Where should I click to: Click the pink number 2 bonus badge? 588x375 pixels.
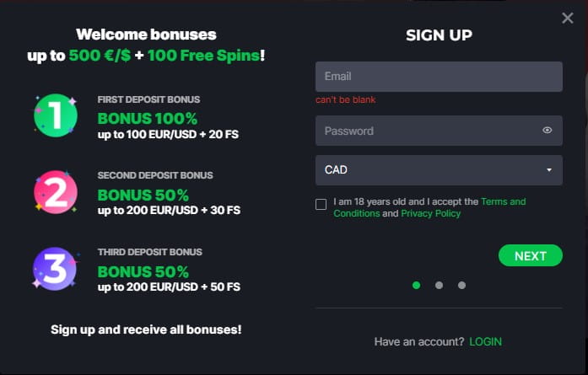tap(56, 194)
